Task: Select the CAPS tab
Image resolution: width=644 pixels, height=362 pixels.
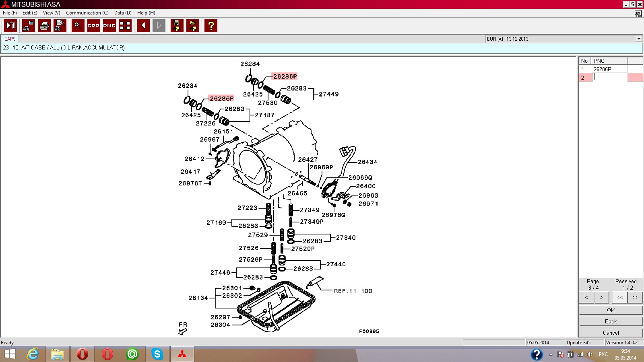Action: pos(10,39)
